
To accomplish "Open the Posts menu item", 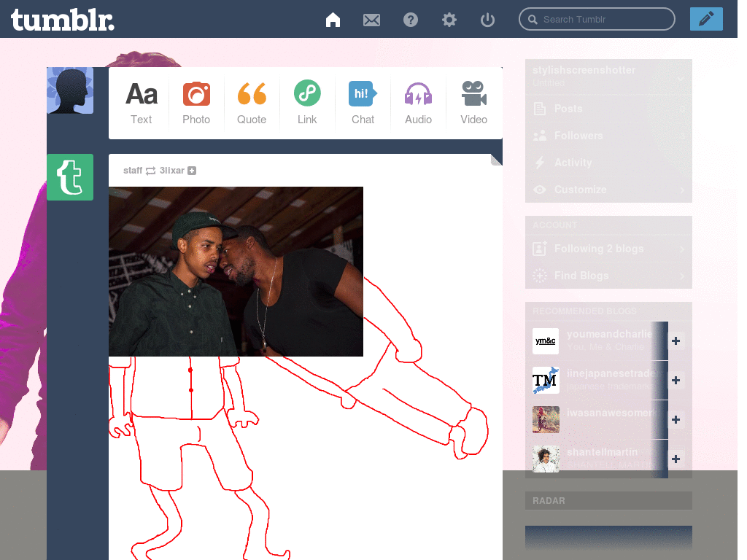I will point(608,109).
